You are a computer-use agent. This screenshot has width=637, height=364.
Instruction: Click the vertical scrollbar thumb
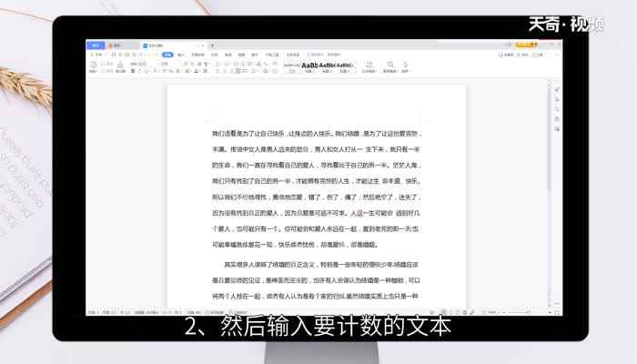pyautogui.click(x=549, y=138)
